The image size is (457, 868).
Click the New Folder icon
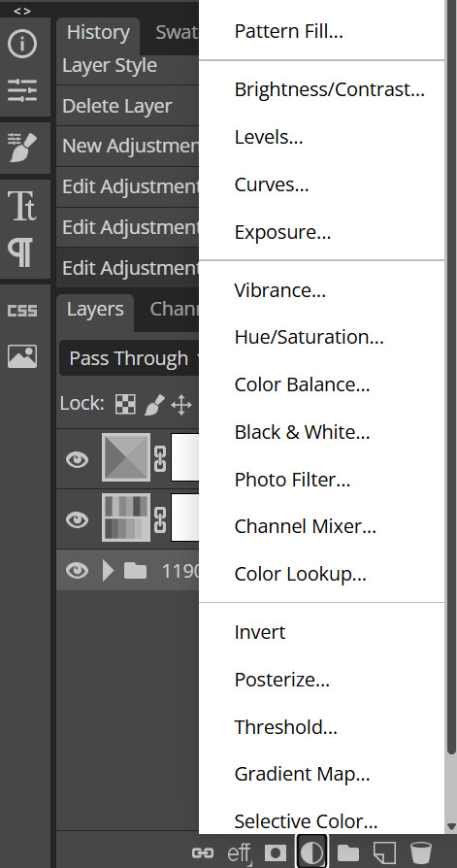pyautogui.click(x=348, y=853)
